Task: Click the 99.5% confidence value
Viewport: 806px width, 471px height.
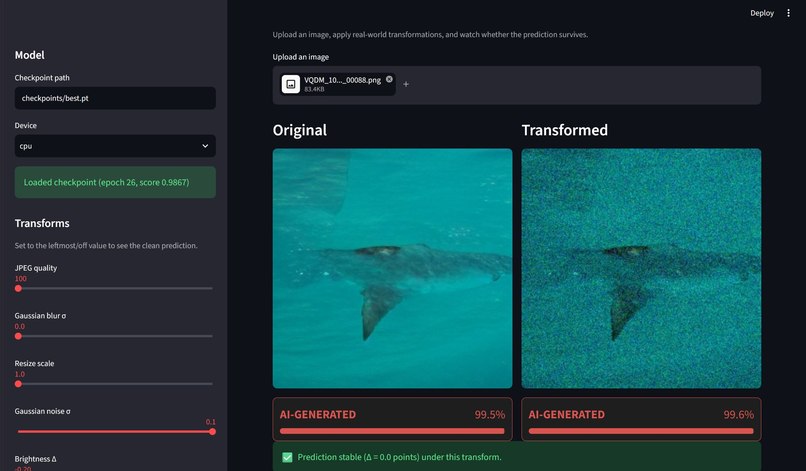Action: (489, 414)
